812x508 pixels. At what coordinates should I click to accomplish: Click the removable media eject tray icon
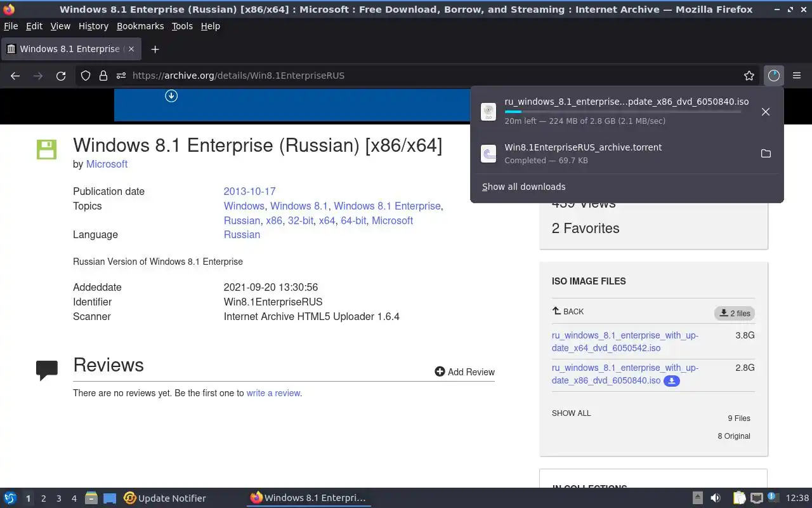pos(697,498)
